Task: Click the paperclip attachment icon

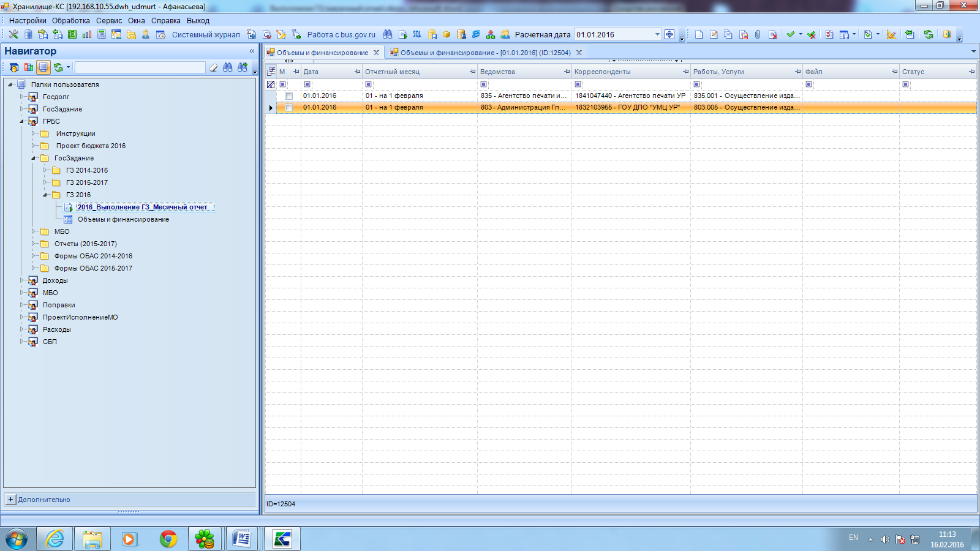Action: 758,35
